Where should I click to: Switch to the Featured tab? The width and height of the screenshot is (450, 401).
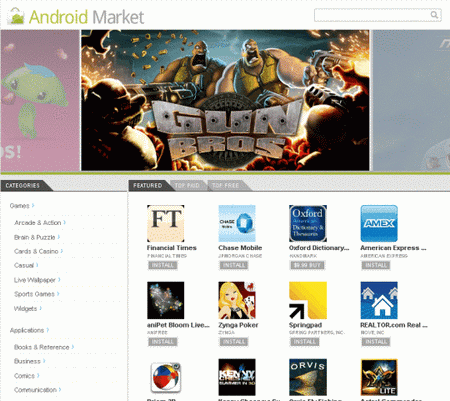coord(148,186)
